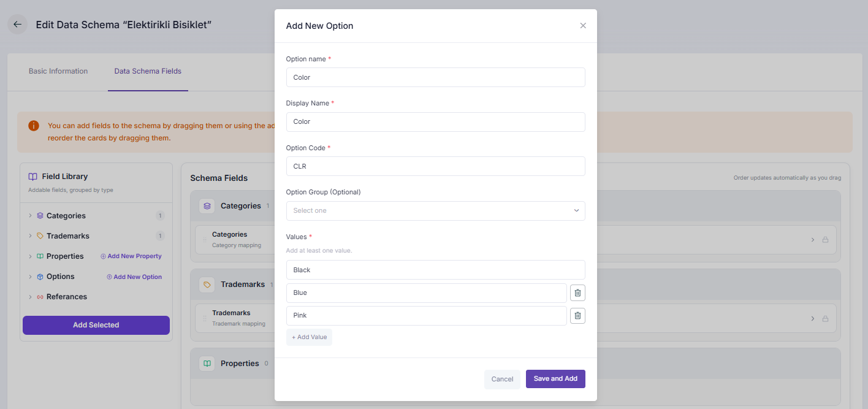Screen dimensions: 868x409
Task: Click the orange info icon in banner
Action: pyautogui.click(x=34, y=126)
